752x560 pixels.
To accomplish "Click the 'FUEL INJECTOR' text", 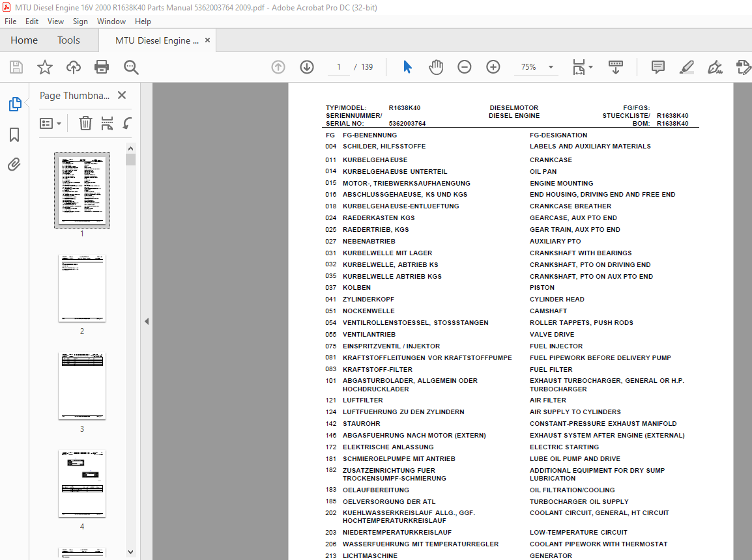I will [x=556, y=346].
